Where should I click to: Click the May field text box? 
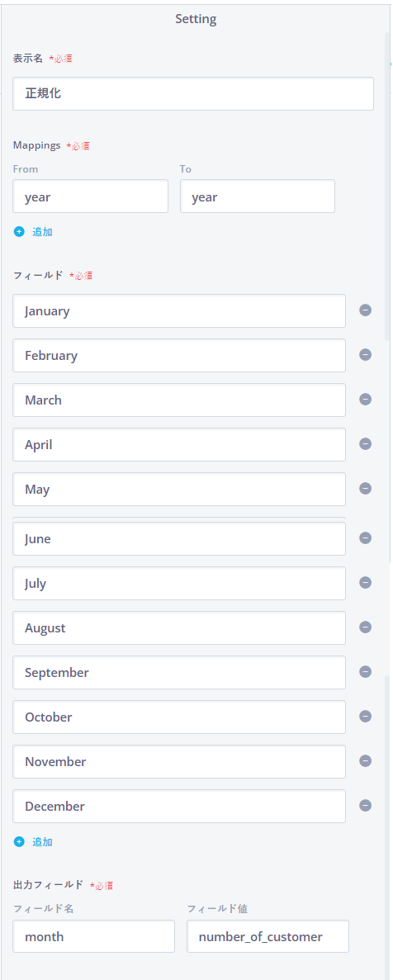click(x=179, y=489)
